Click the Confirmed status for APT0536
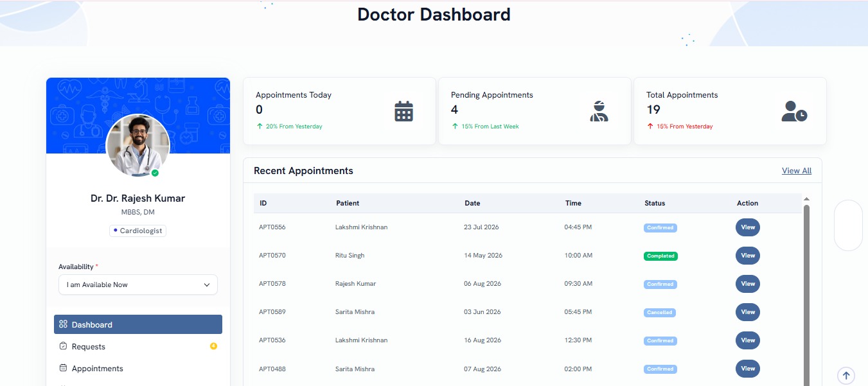Image resolution: width=868 pixels, height=386 pixels. (x=660, y=341)
